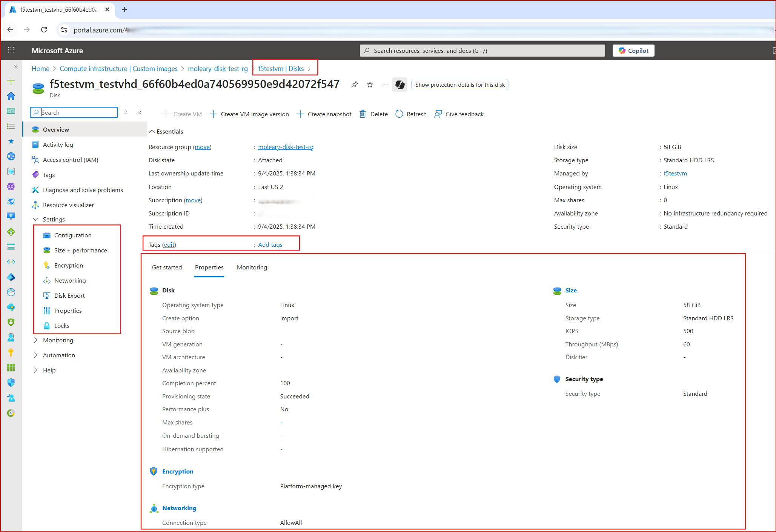Focus the resource menu Search field

coord(74,112)
